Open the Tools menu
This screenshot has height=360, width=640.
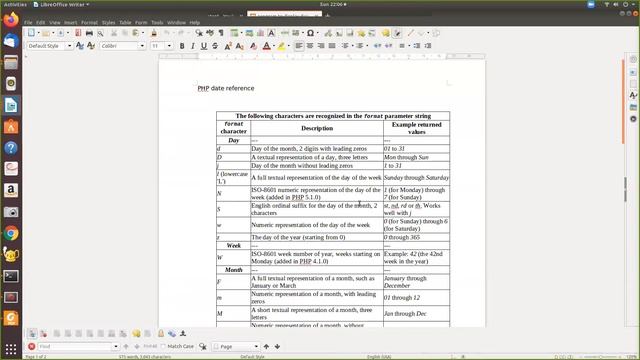(x=157, y=22)
